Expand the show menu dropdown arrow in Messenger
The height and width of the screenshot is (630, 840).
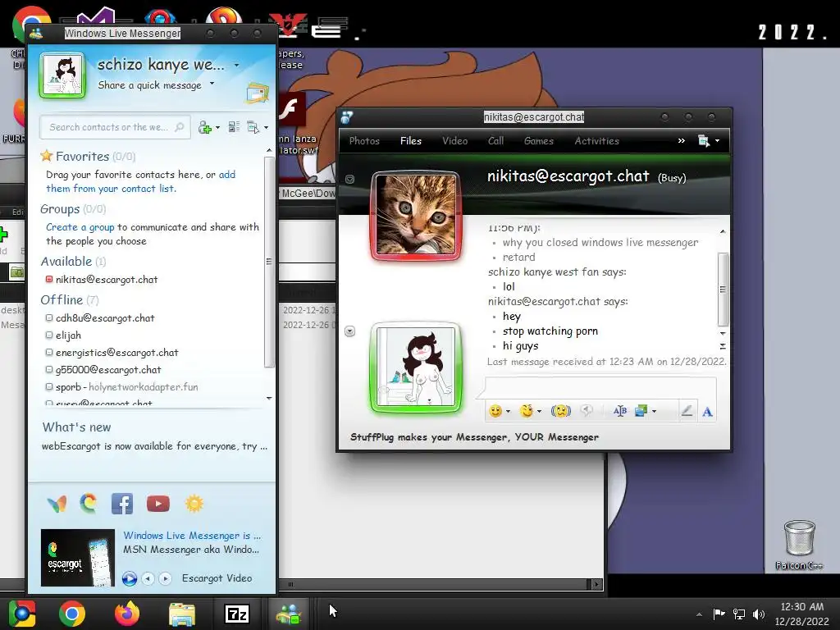(266, 128)
